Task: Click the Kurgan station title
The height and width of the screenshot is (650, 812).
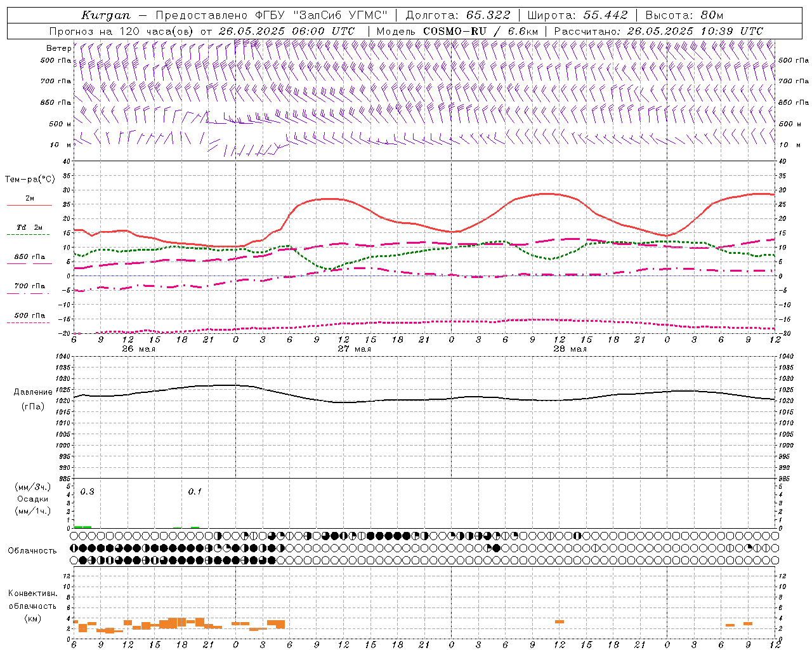Action: [107, 15]
